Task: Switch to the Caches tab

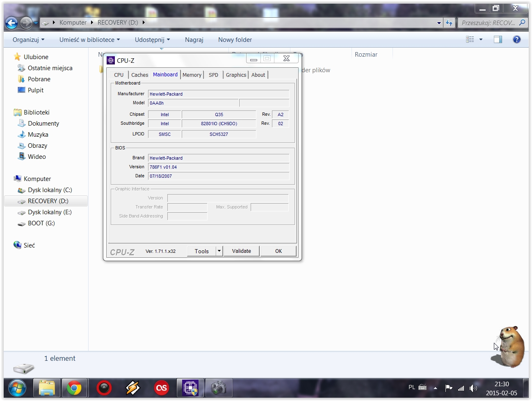Action: tap(139, 75)
